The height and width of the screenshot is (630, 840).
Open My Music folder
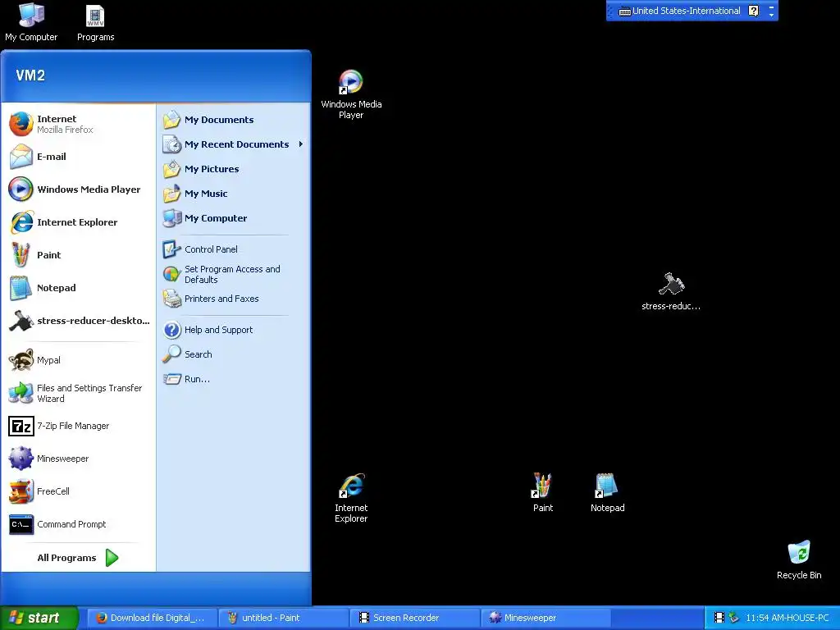click(233, 194)
